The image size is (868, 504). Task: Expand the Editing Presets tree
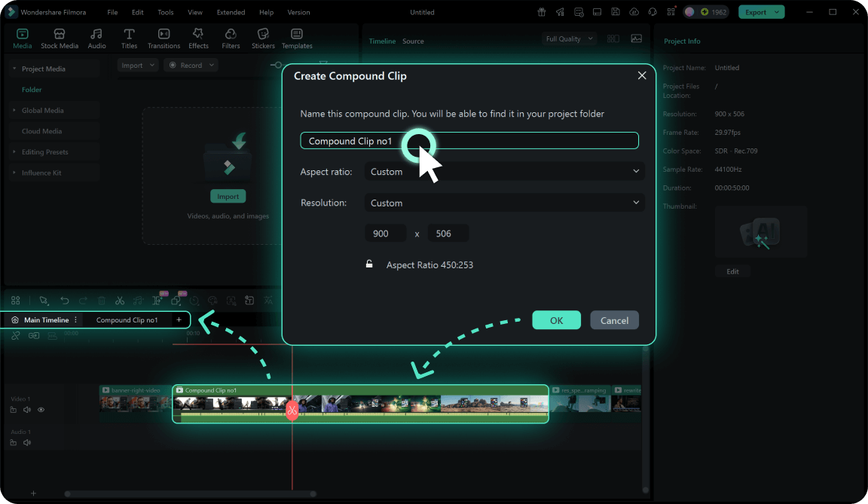14,151
